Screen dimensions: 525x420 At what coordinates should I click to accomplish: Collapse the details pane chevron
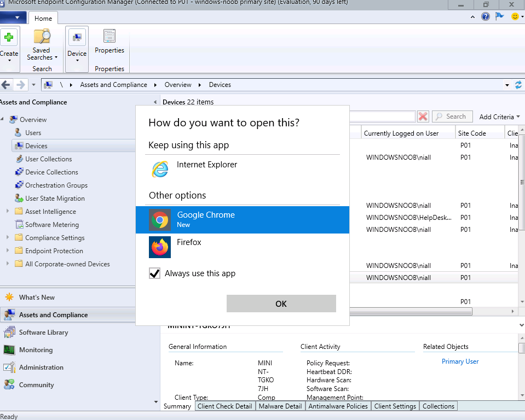point(521,325)
